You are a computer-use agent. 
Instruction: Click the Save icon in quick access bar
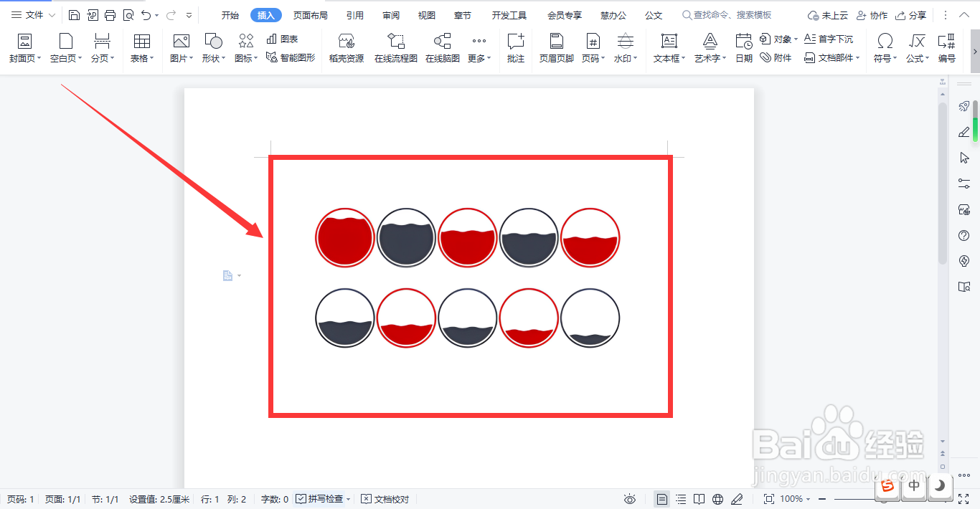[74, 15]
